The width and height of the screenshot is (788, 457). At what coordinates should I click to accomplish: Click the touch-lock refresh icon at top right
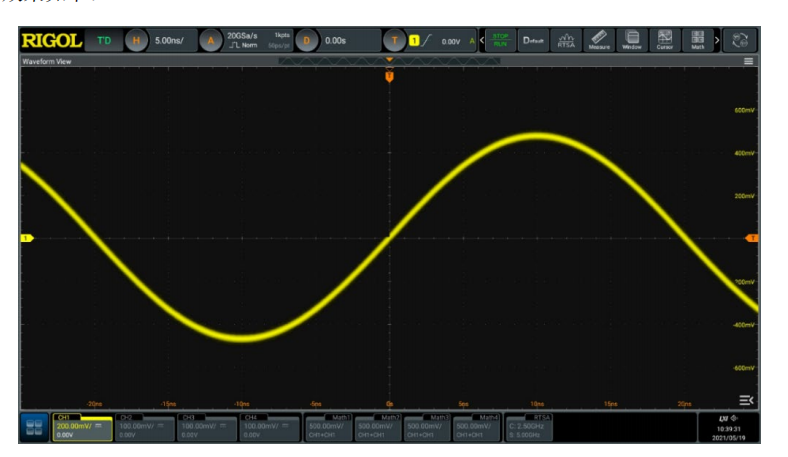741,41
